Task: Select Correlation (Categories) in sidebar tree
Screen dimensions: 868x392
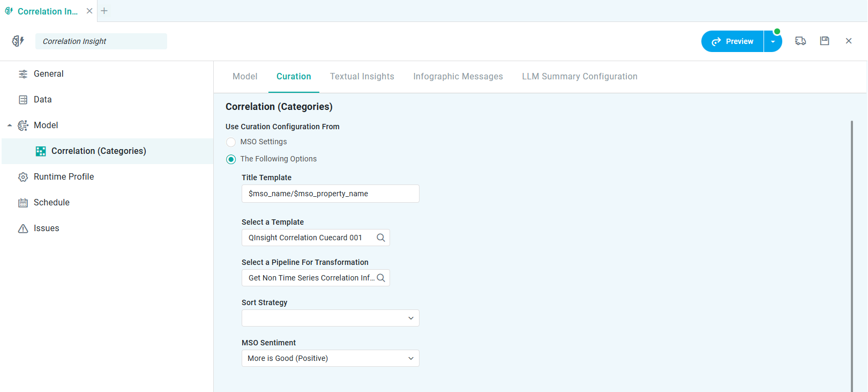Action: tap(99, 151)
